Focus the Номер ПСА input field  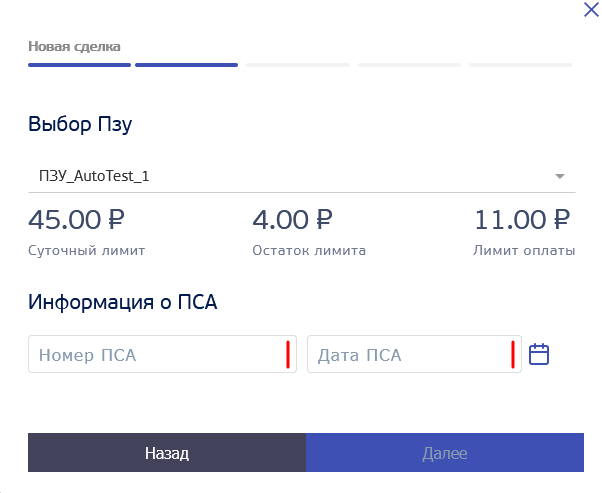coord(162,354)
